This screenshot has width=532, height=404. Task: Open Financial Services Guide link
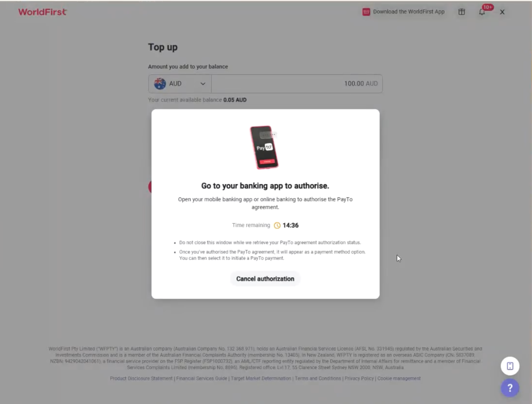point(202,378)
